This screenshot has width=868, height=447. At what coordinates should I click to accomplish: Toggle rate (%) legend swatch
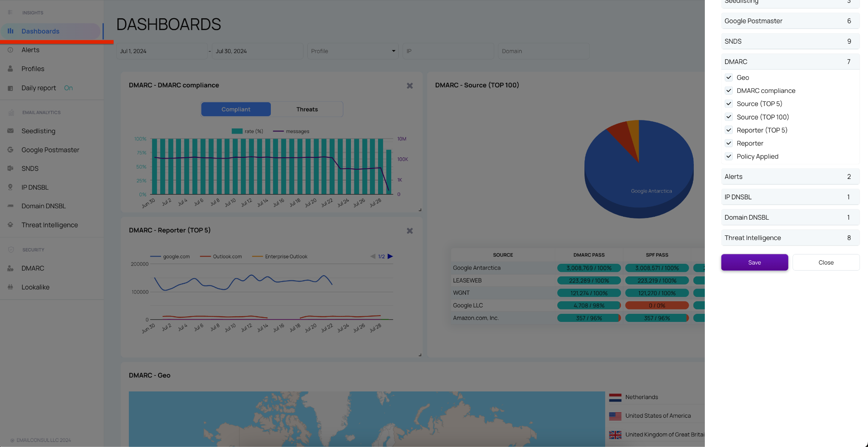[x=237, y=131]
